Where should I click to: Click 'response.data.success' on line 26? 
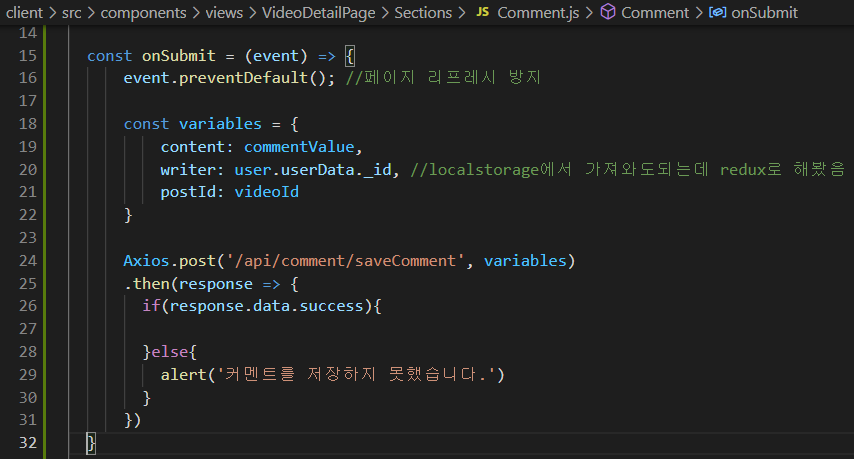pos(266,306)
